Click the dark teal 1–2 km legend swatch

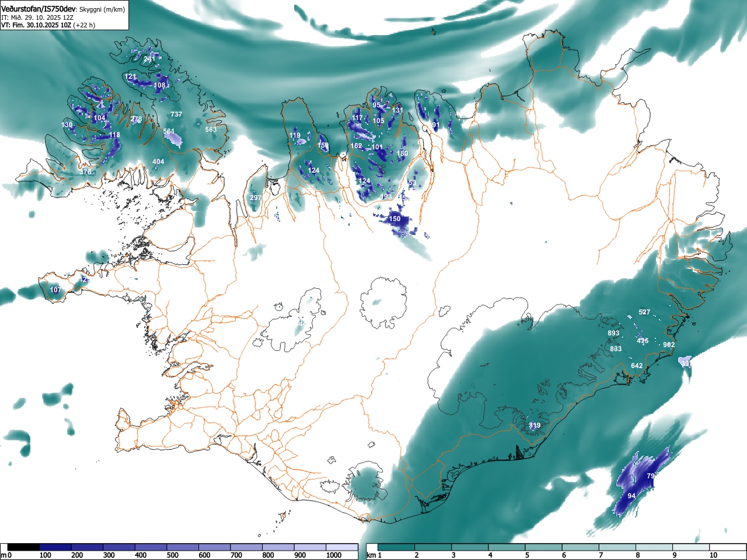tap(397, 547)
